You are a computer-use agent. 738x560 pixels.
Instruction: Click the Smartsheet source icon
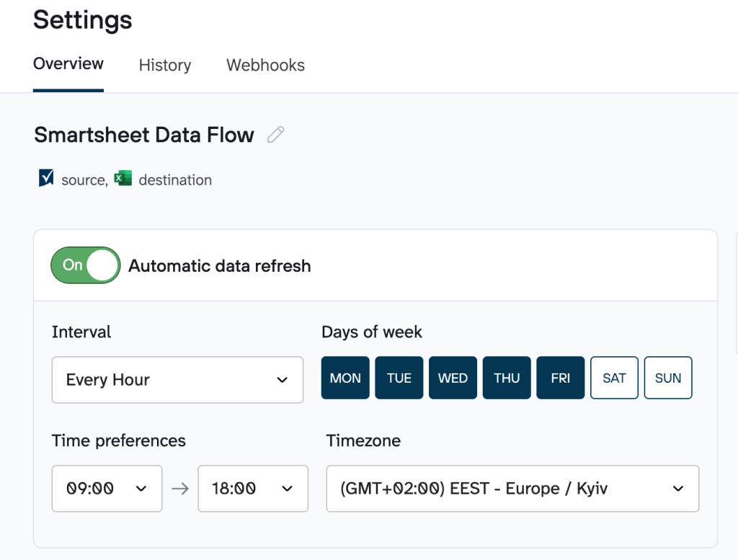tap(45, 177)
